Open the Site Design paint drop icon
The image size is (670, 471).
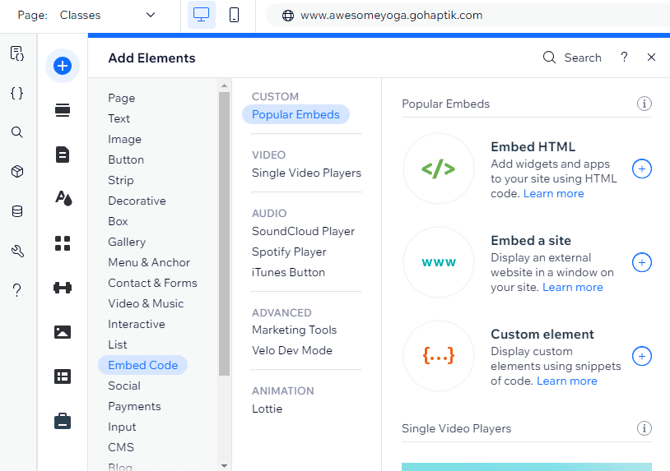(62, 198)
